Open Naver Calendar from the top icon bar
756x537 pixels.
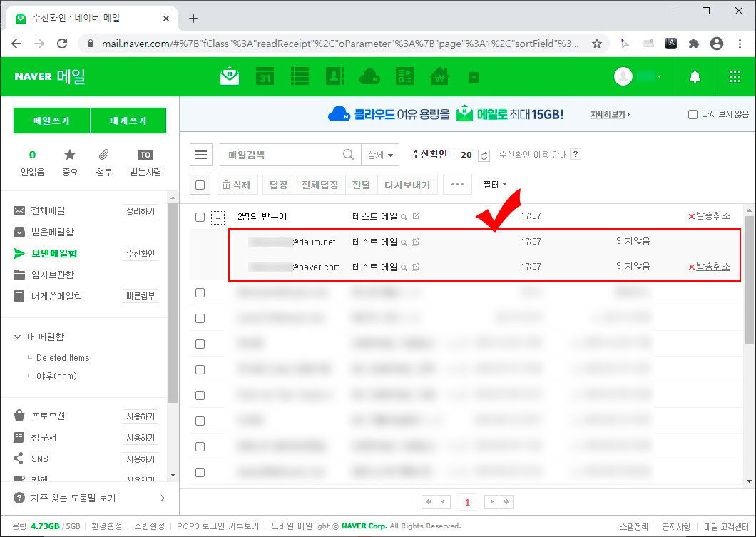(x=265, y=76)
